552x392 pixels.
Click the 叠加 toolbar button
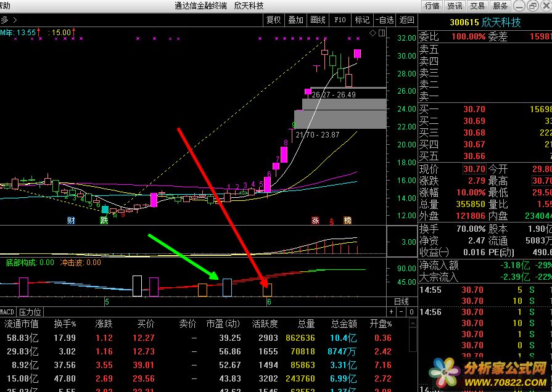[295, 20]
